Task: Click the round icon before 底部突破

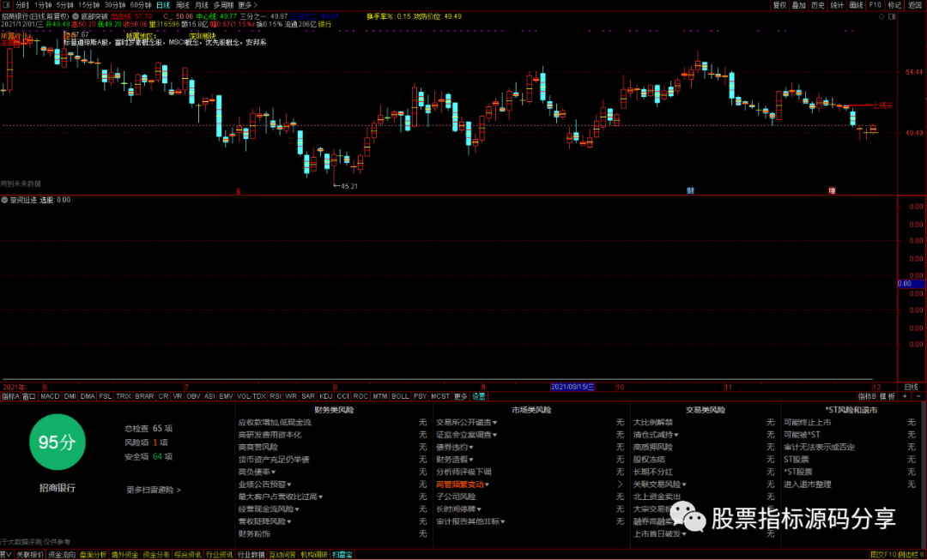Action: pyautogui.click(x=76, y=16)
